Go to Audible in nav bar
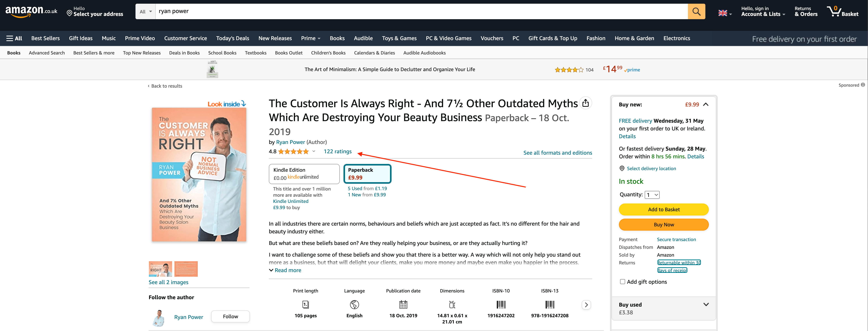This screenshot has width=868, height=331. [363, 38]
